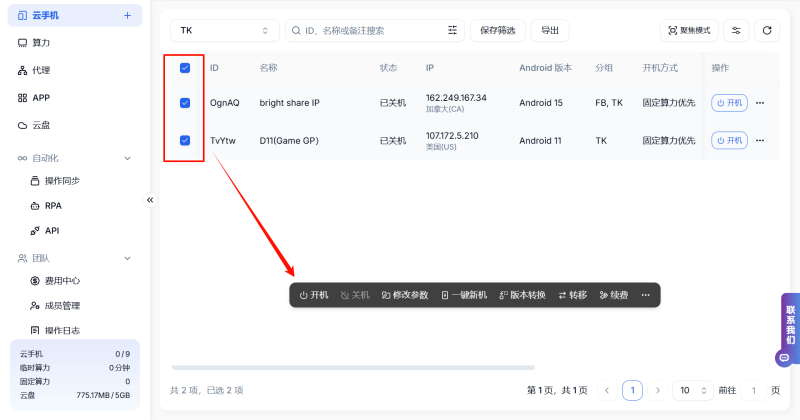The width and height of the screenshot is (800, 420).
Task: Click the 导出 button
Action: (549, 31)
